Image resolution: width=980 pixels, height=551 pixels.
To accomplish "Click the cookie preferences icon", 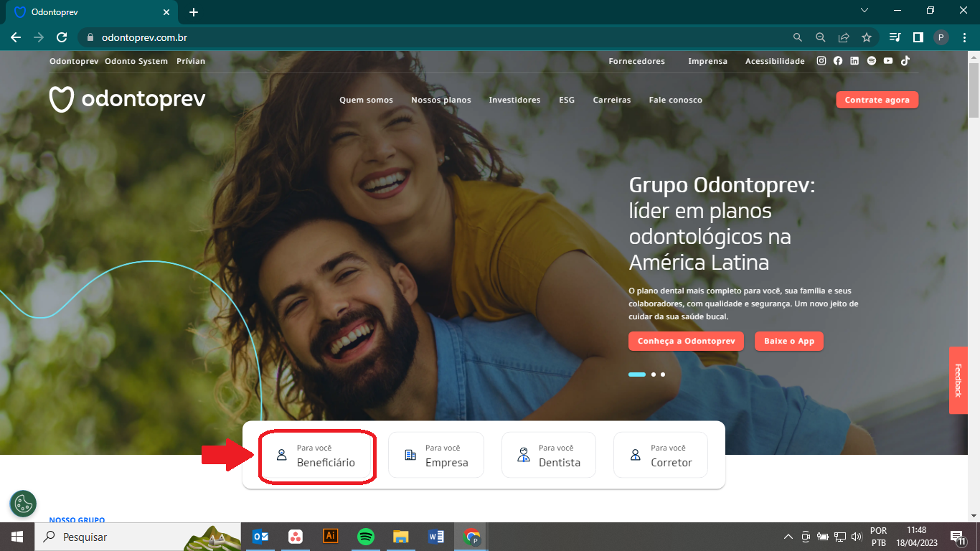I will click(23, 504).
